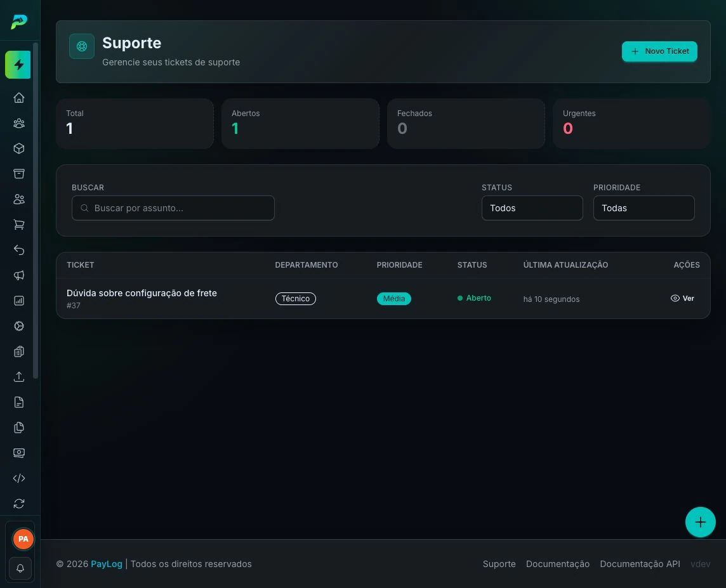Viewport: 726px width, 588px height.
Task: Open the footer Suporte link
Action: 499,564
